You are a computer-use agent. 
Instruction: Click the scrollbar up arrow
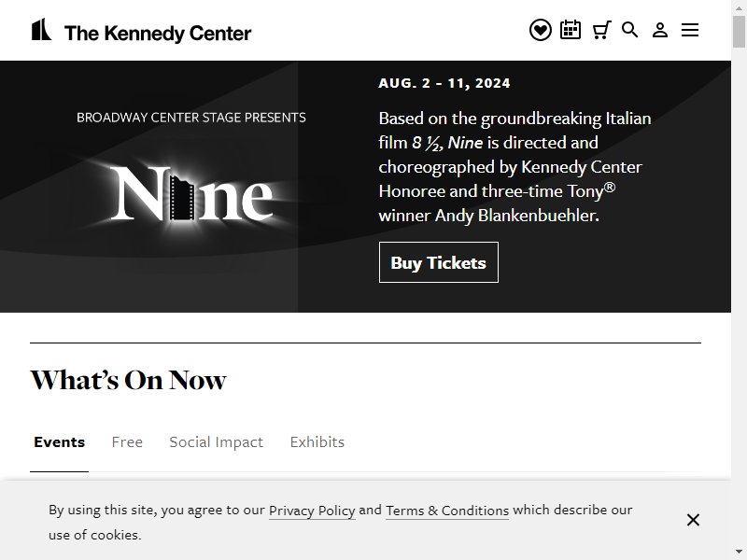pos(739,7)
